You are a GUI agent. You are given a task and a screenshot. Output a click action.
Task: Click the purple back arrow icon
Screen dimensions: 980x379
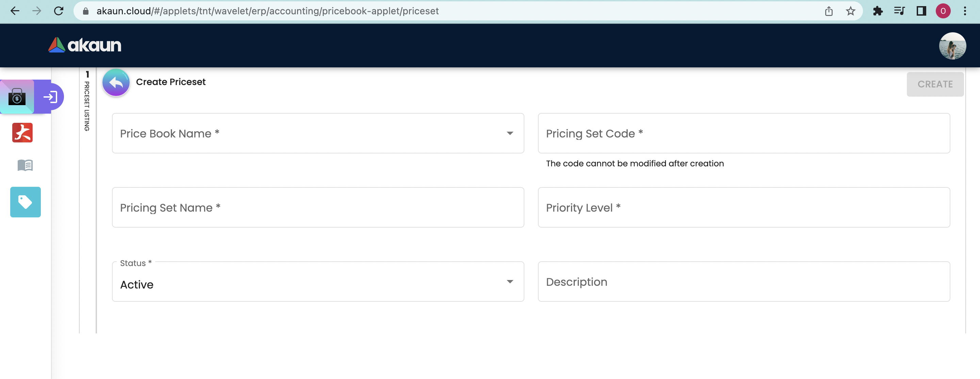(116, 83)
